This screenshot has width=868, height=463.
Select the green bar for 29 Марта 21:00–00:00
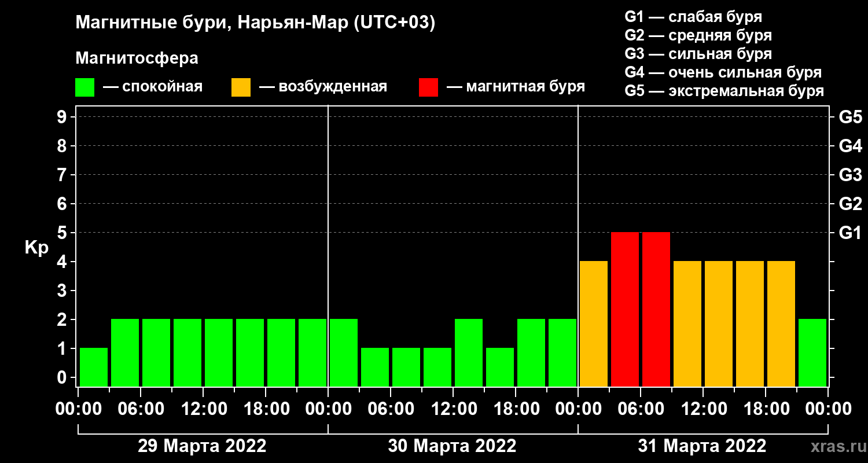(x=312, y=352)
